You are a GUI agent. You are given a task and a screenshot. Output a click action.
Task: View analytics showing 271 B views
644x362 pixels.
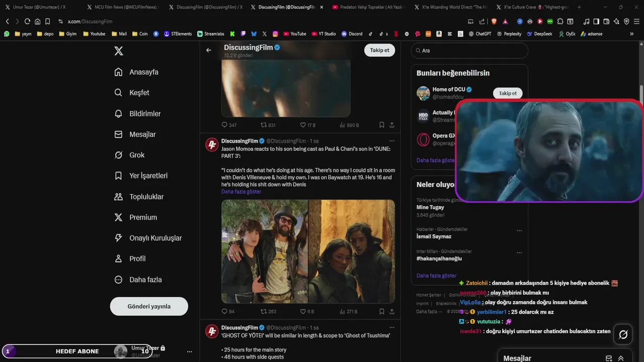click(349, 311)
